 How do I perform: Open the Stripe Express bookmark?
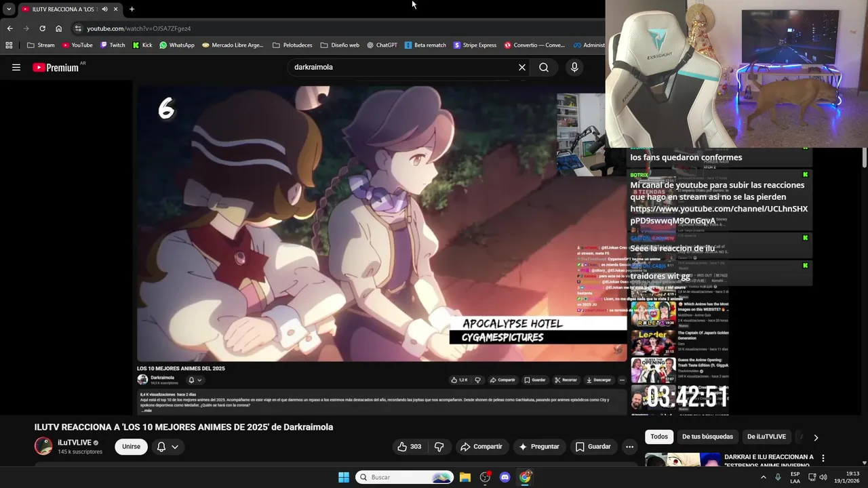(x=475, y=45)
